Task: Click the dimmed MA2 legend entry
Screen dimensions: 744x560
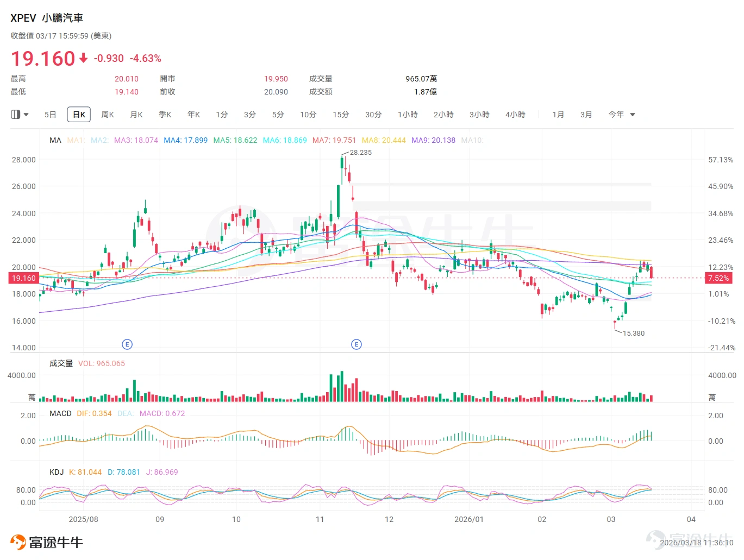Action: 100,140
